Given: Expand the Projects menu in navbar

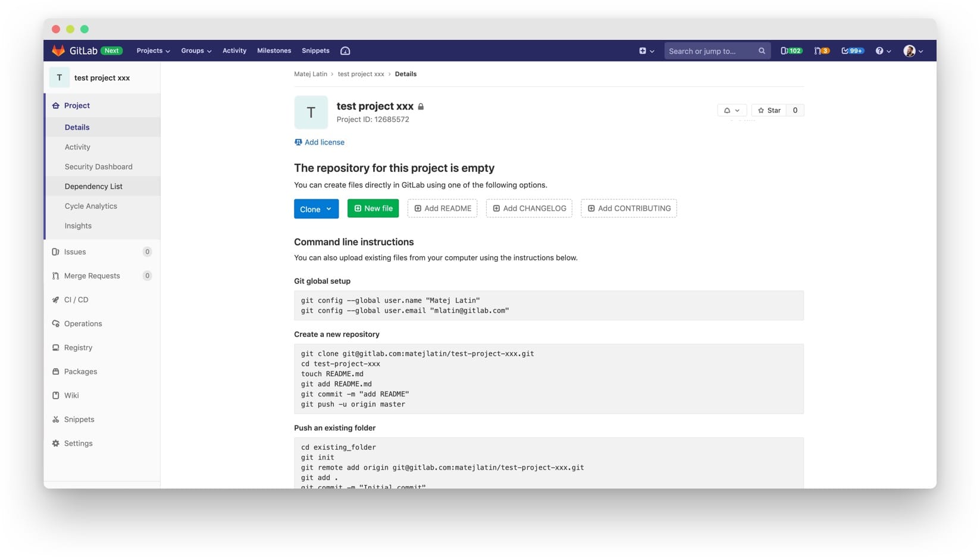Looking at the screenshot, I should pos(154,51).
